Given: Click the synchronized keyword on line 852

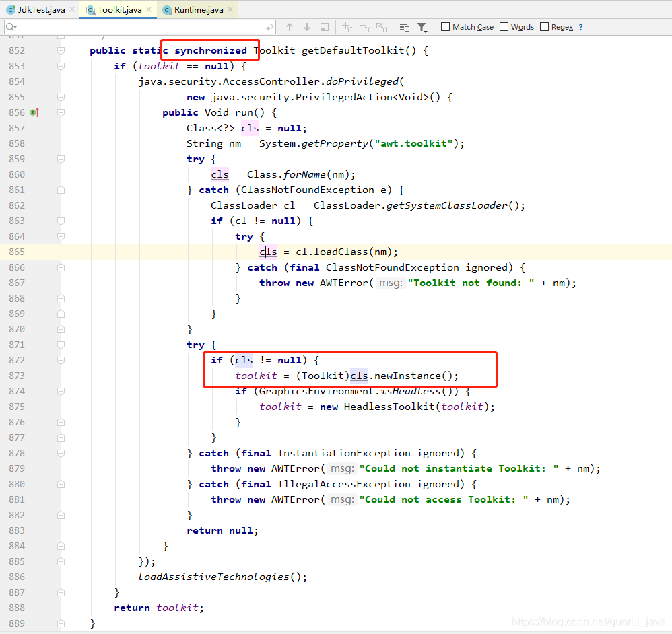Looking at the screenshot, I should tap(211, 50).
